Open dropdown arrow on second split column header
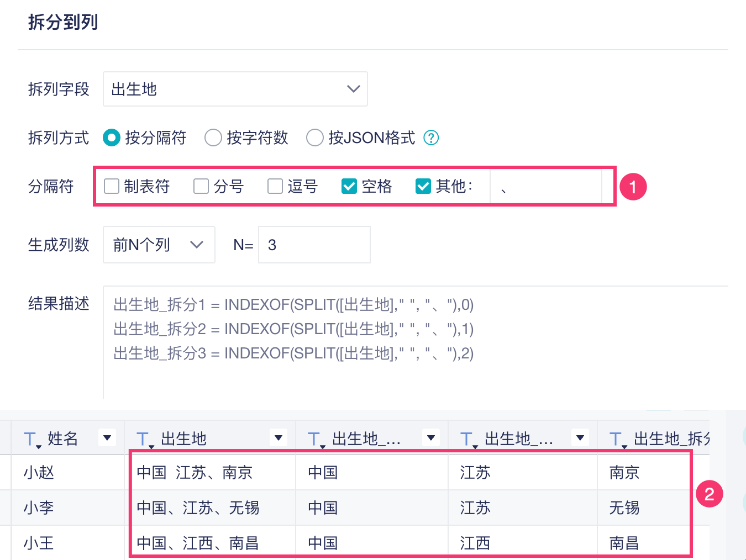 coord(580,438)
